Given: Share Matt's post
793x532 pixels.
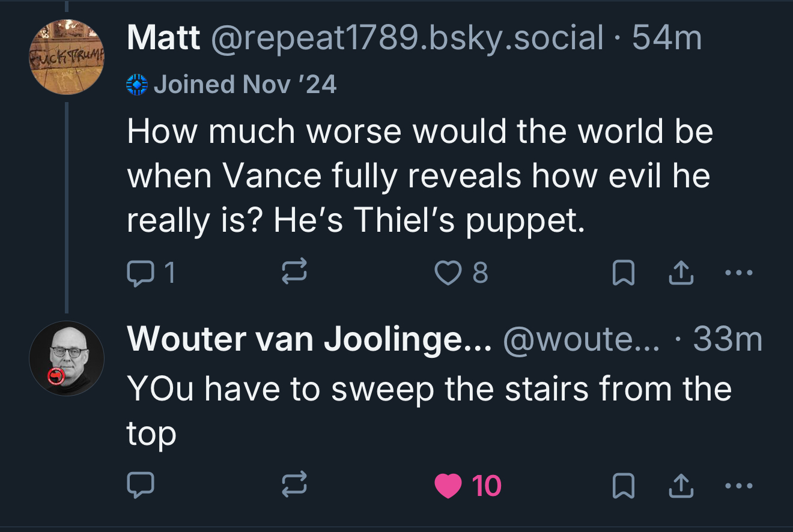Looking at the screenshot, I should point(681,273).
